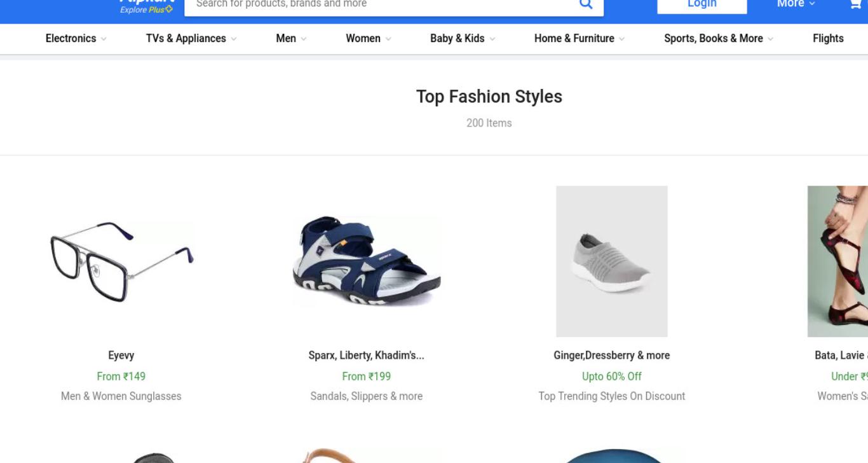Open the grey slip-on shoe image
The height and width of the screenshot is (463, 868).
[x=612, y=261]
